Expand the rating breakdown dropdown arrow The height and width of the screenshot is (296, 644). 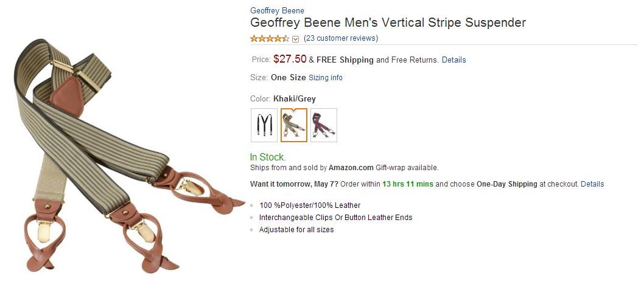[x=296, y=39]
